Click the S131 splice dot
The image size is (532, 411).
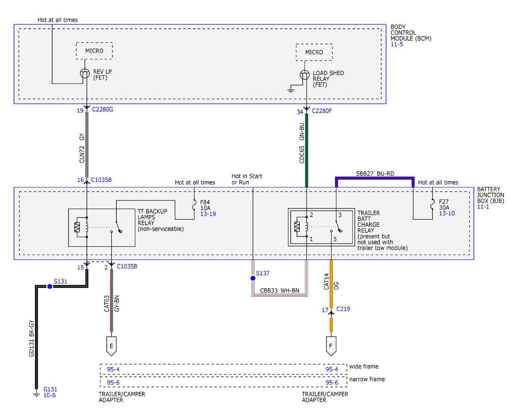(50, 286)
